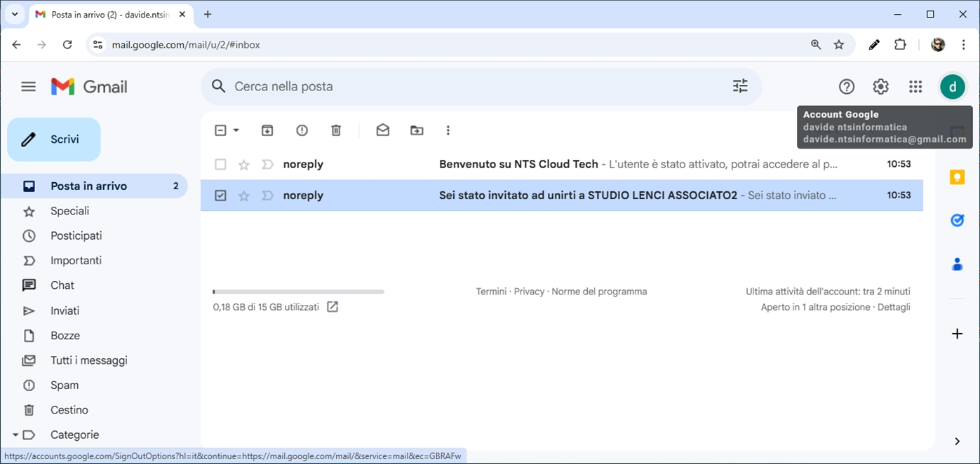Delete the selected email with trash icon
Viewport: 980px width, 464px height.
[x=336, y=130]
